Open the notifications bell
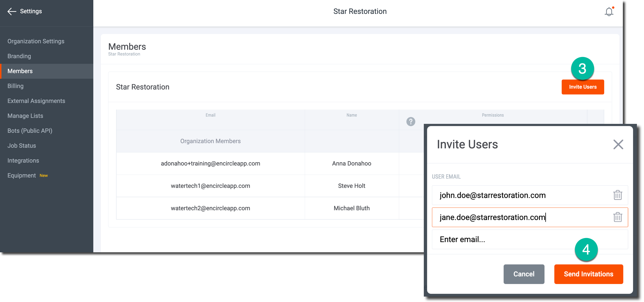644x302 pixels. (609, 12)
